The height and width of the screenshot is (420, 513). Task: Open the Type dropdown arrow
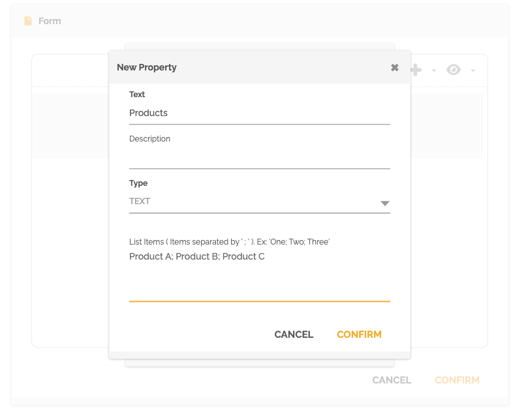384,203
